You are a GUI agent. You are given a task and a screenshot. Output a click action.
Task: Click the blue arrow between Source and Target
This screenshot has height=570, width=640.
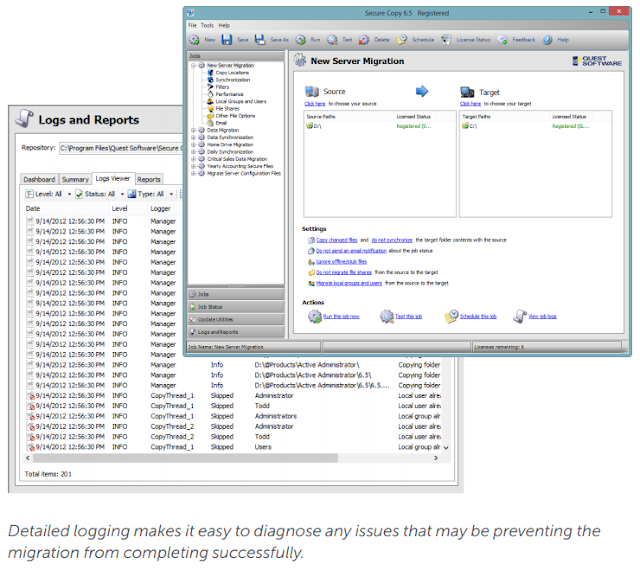(x=422, y=91)
